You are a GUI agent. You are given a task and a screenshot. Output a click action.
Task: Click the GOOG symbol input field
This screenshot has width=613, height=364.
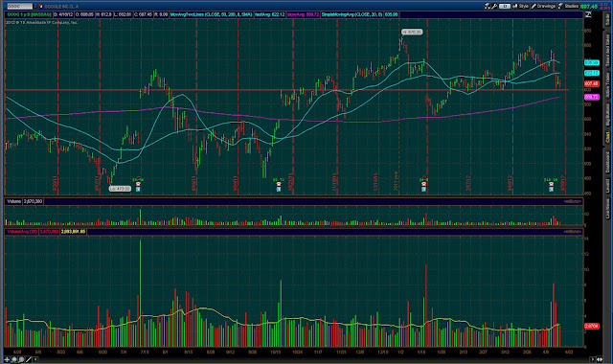pyautogui.click(x=19, y=7)
